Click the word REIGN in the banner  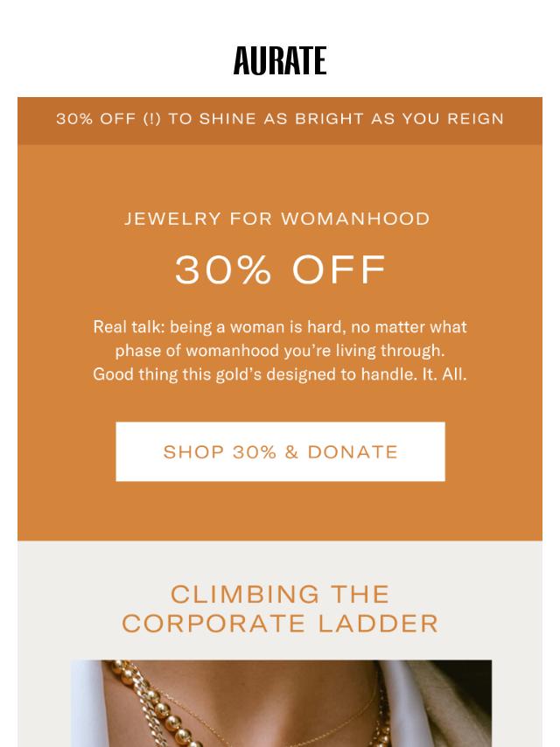[475, 119]
